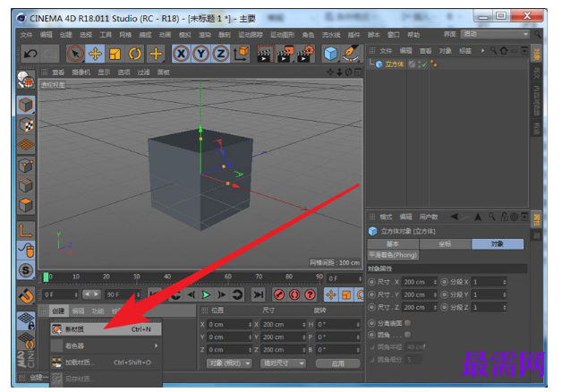Toggle the Y axis lock button

tap(200, 54)
